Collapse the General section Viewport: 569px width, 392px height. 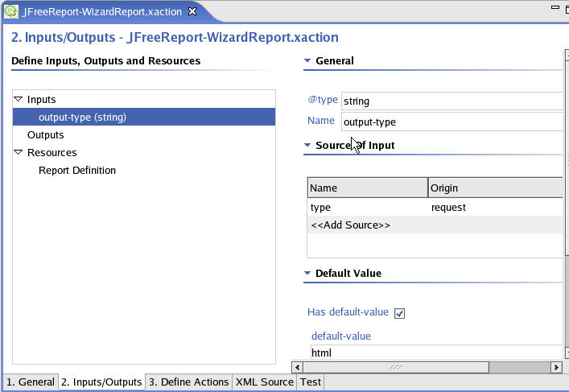[x=307, y=60]
